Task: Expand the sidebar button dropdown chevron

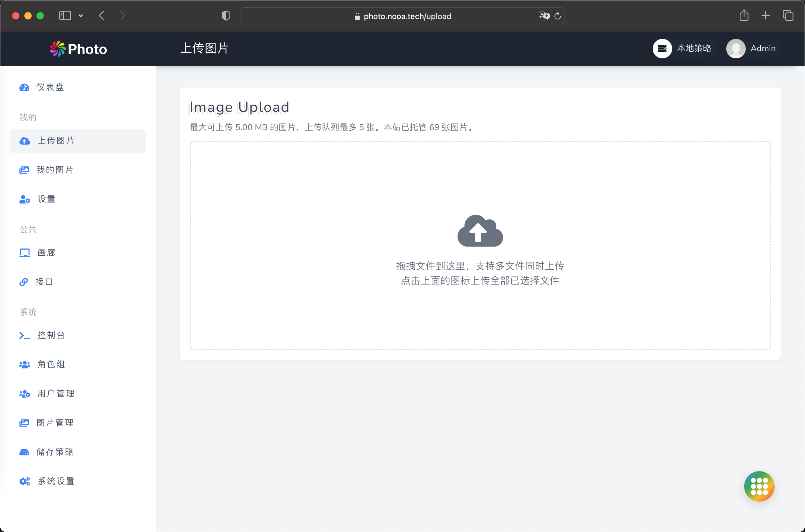Action: (81, 16)
